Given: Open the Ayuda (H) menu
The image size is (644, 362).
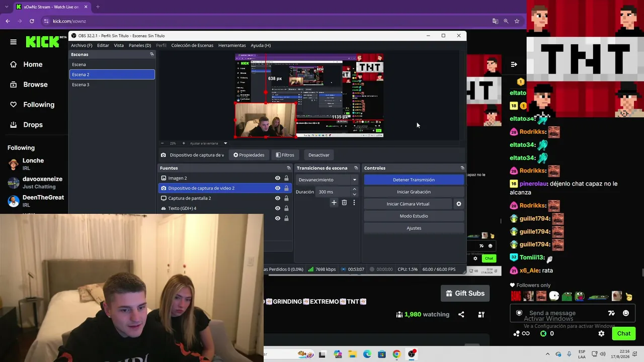Looking at the screenshot, I should (x=261, y=45).
